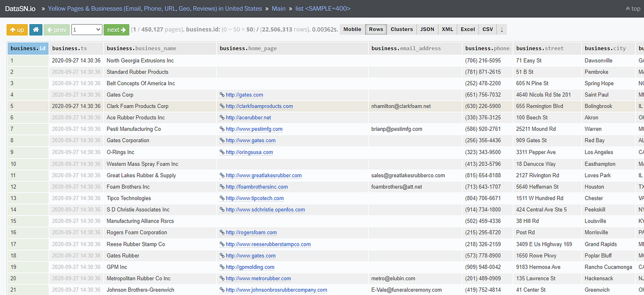Export data as JSON

427,29
